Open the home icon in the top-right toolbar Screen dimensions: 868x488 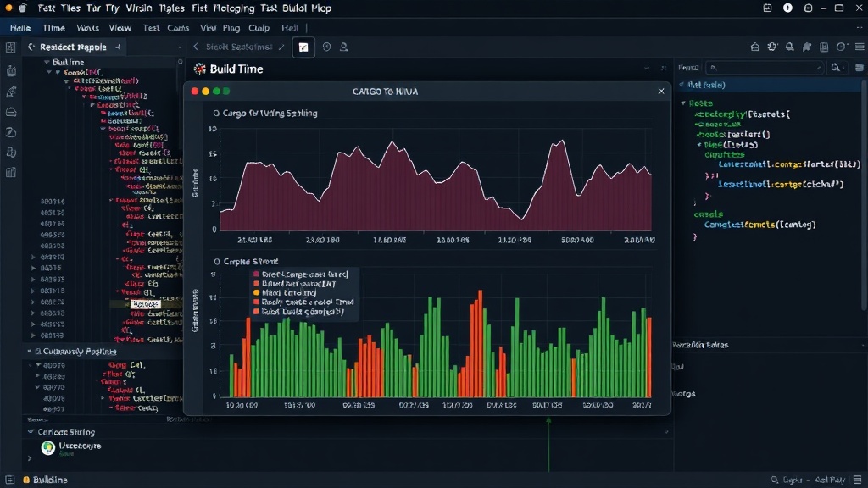pos(755,47)
